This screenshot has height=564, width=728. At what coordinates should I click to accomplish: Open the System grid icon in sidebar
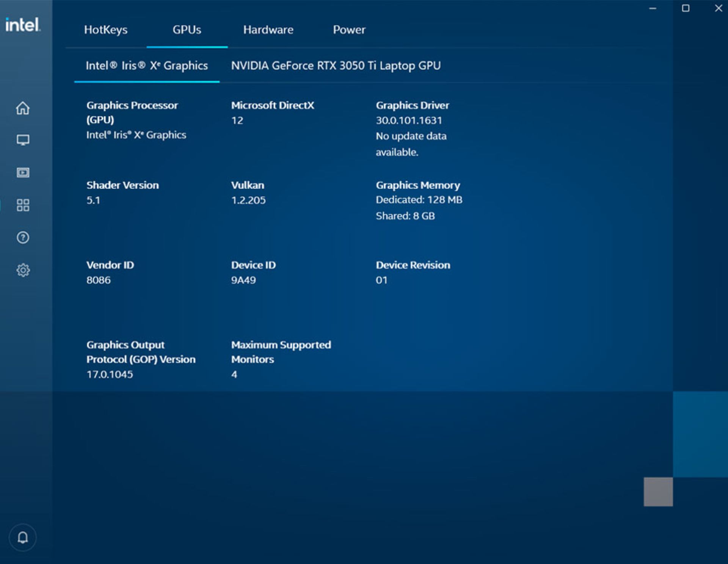(x=23, y=205)
